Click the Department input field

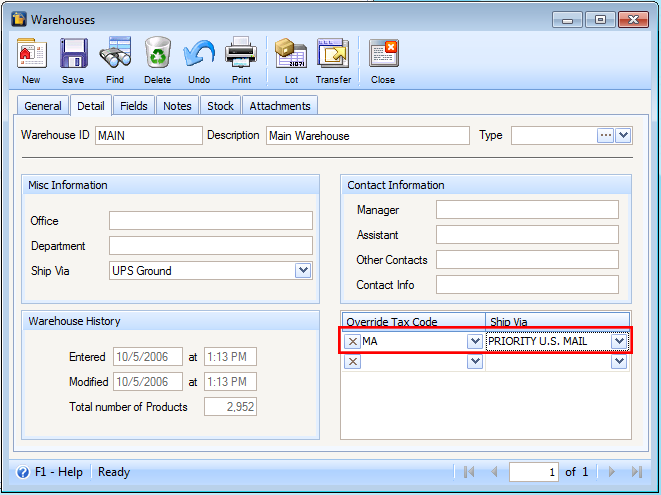coord(211,245)
